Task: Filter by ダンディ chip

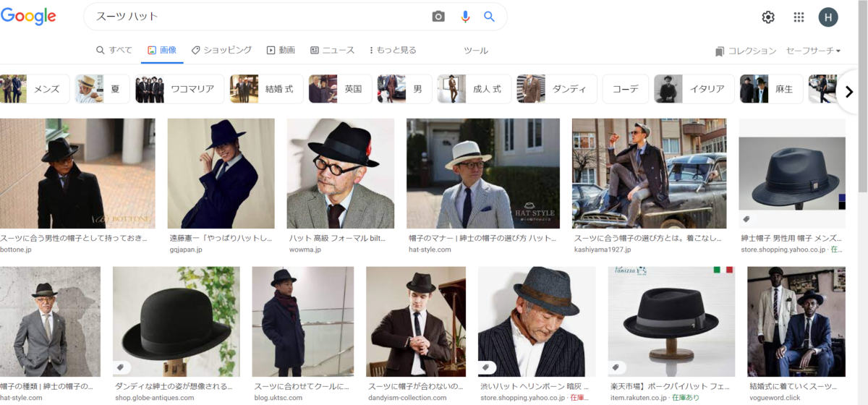Action: click(x=557, y=89)
